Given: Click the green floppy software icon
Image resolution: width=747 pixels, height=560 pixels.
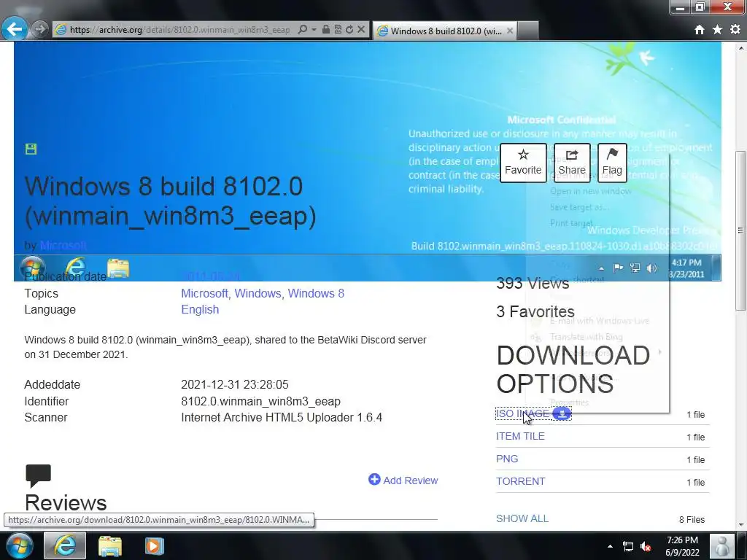Looking at the screenshot, I should coord(31,149).
